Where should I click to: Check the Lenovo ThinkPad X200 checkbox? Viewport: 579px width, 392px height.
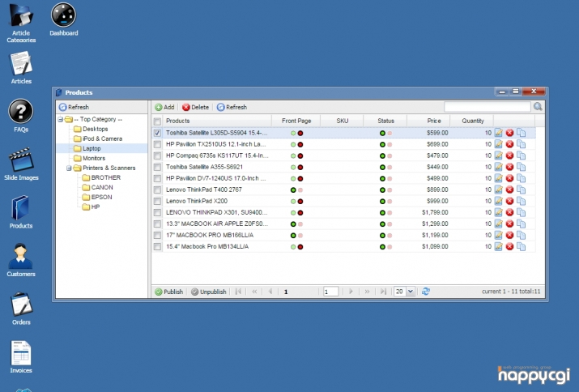(157, 202)
